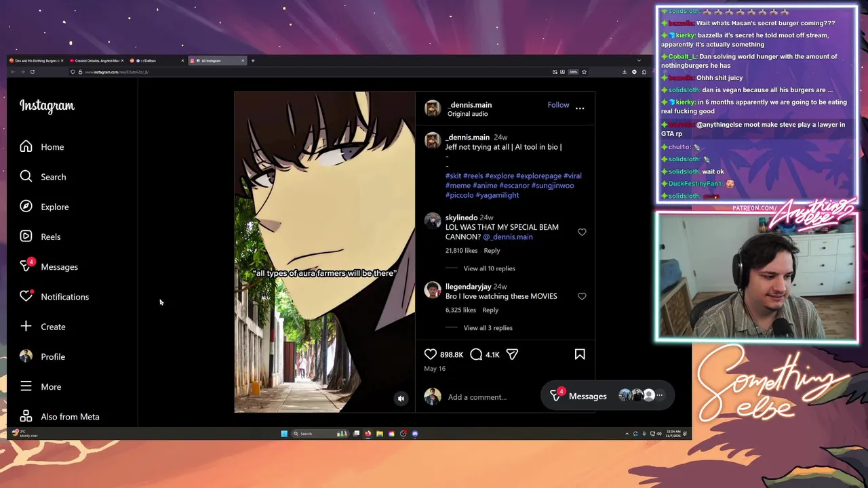The height and width of the screenshot is (488, 868).
Task: Open Instagram Home from sidebar
Action: [x=42, y=147]
